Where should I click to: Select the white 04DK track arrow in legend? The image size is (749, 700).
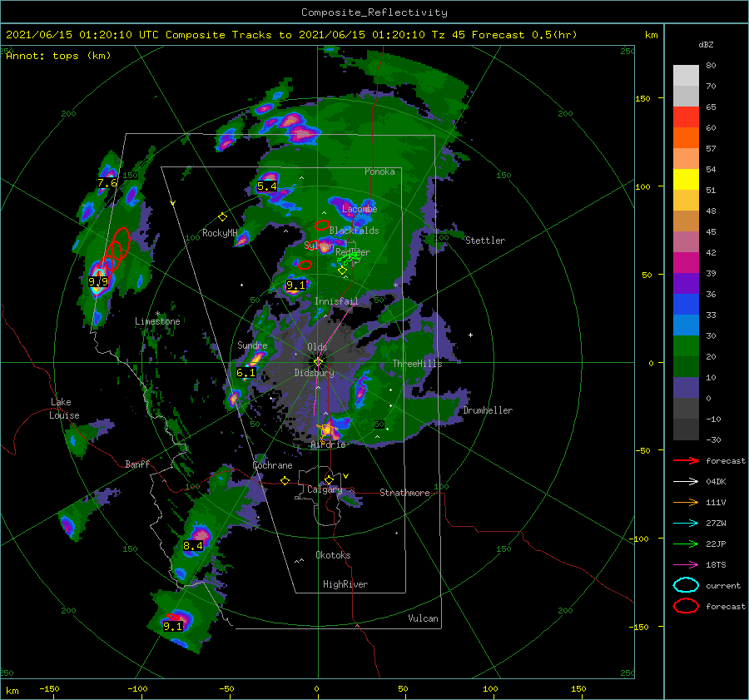pyautogui.click(x=686, y=482)
